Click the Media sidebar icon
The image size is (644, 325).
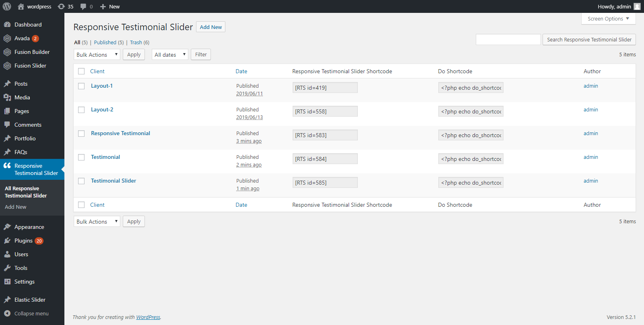(x=7, y=97)
